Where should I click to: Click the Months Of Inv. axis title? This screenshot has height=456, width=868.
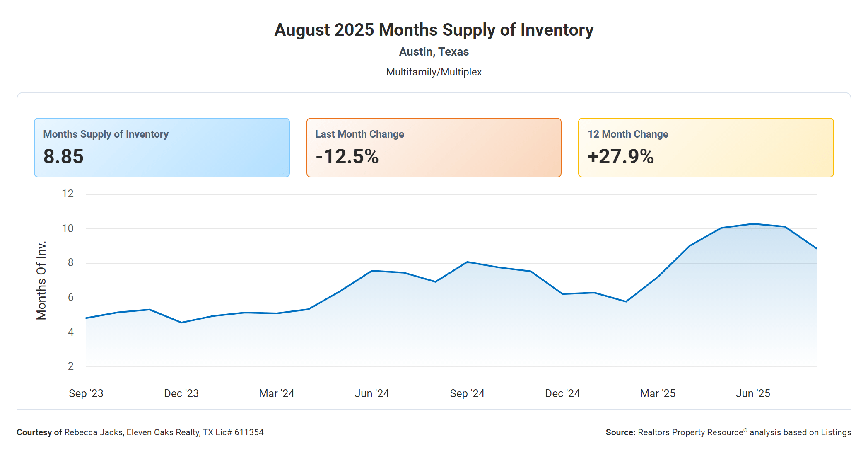tap(41, 280)
